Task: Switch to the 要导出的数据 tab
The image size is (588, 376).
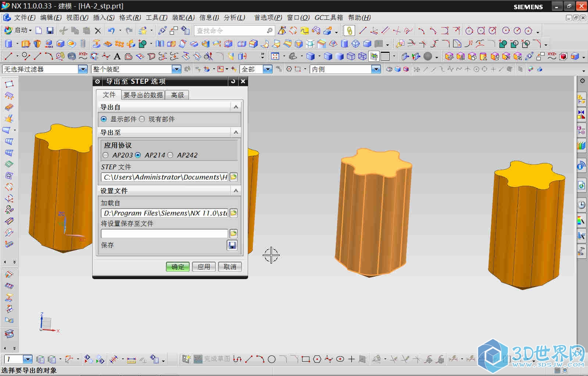Action: (143, 95)
